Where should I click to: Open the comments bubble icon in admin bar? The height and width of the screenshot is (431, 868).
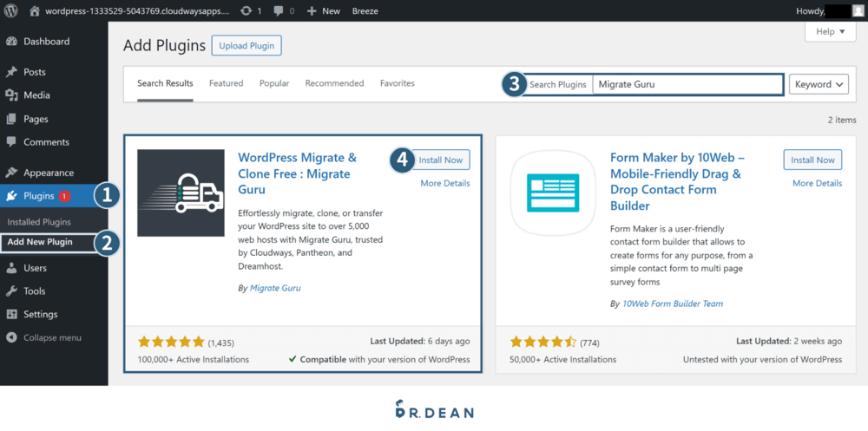point(279,11)
